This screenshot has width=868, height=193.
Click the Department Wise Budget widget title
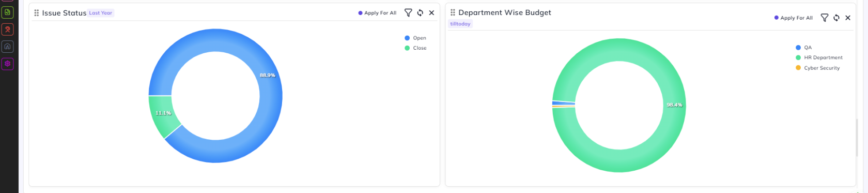(505, 12)
